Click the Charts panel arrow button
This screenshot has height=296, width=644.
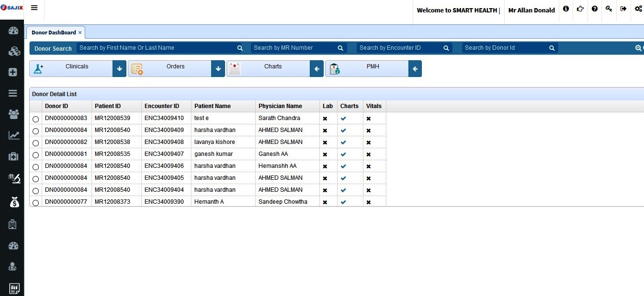pos(316,69)
